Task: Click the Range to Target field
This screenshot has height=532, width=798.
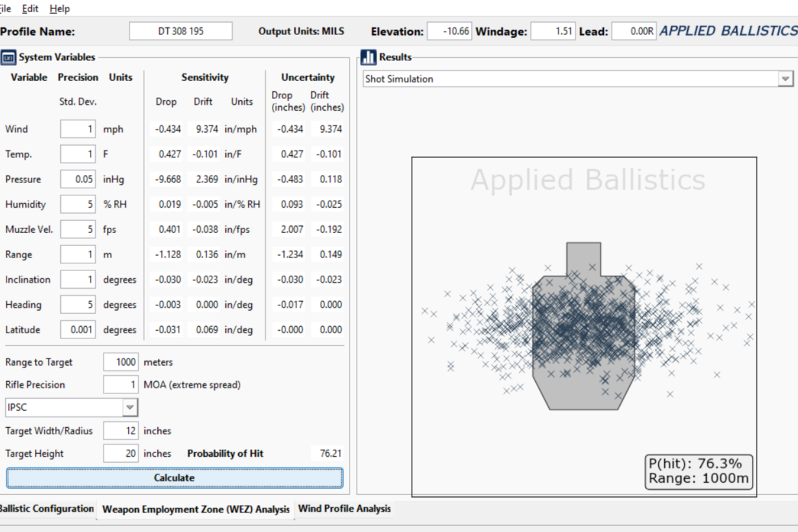Action: pyautogui.click(x=121, y=362)
